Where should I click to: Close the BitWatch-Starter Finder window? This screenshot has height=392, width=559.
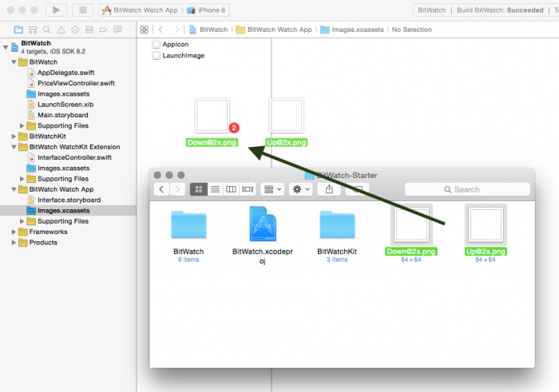point(157,175)
